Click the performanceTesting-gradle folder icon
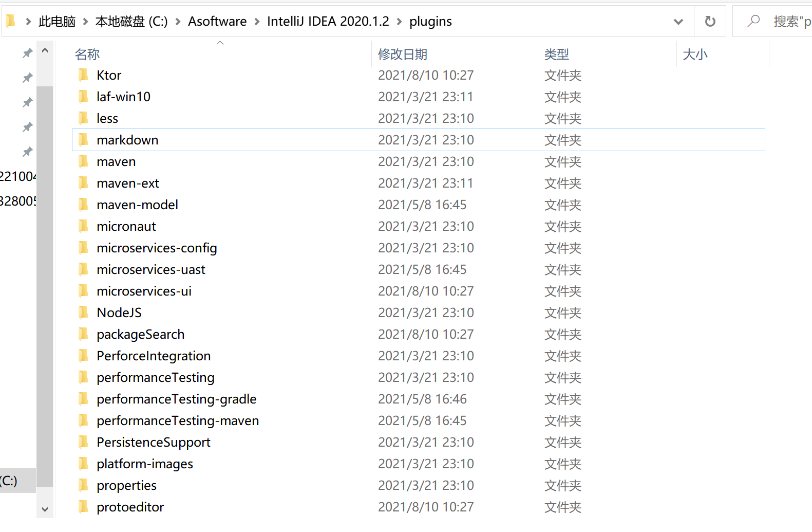 click(83, 399)
